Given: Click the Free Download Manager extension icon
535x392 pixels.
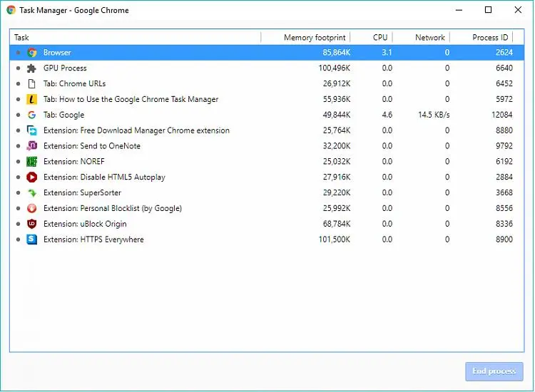Looking at the screenshot, I should pyautogui.click(x=31, y=130).
